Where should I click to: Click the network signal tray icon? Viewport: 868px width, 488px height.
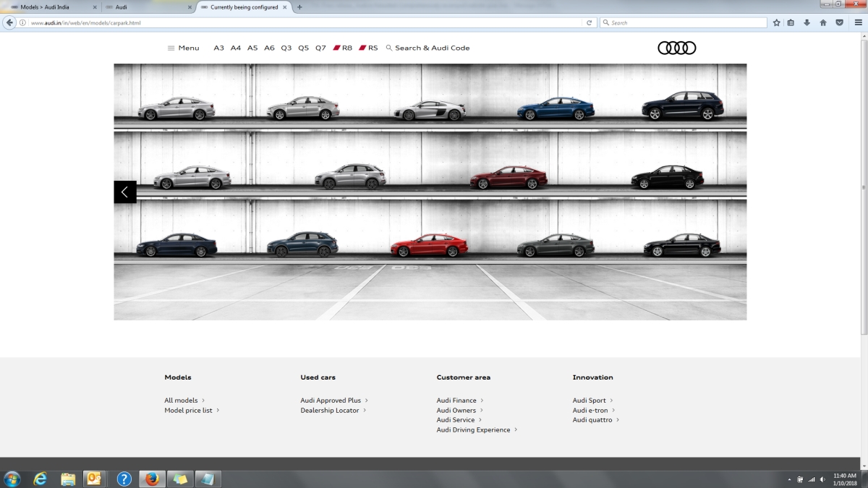point(812,479)
